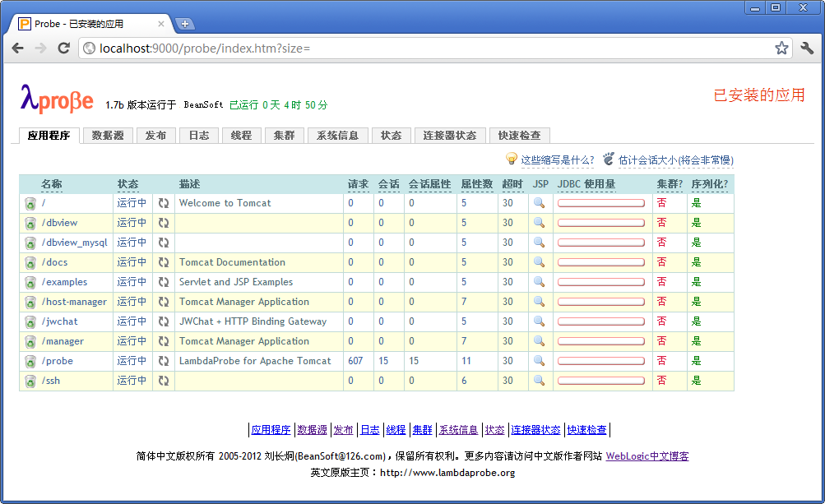Open JSP magnifier icon for /ssh

pyautogui.click(x=540, y=381)
